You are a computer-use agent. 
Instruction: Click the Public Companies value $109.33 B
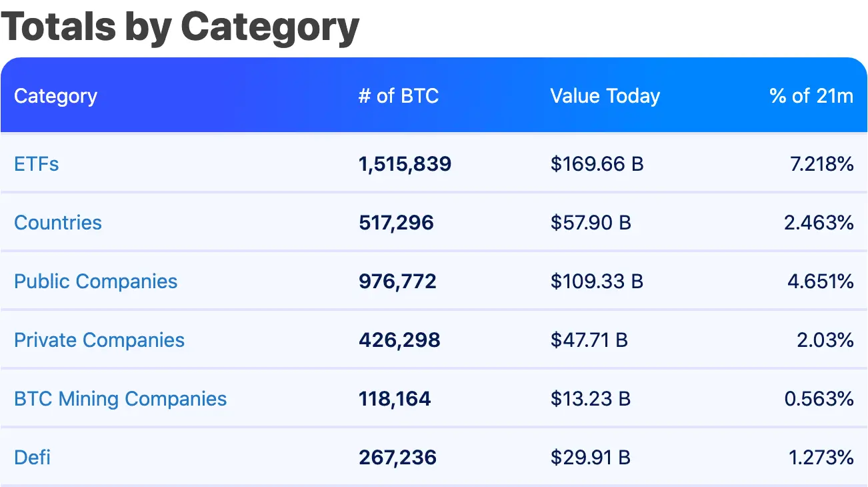597,282
